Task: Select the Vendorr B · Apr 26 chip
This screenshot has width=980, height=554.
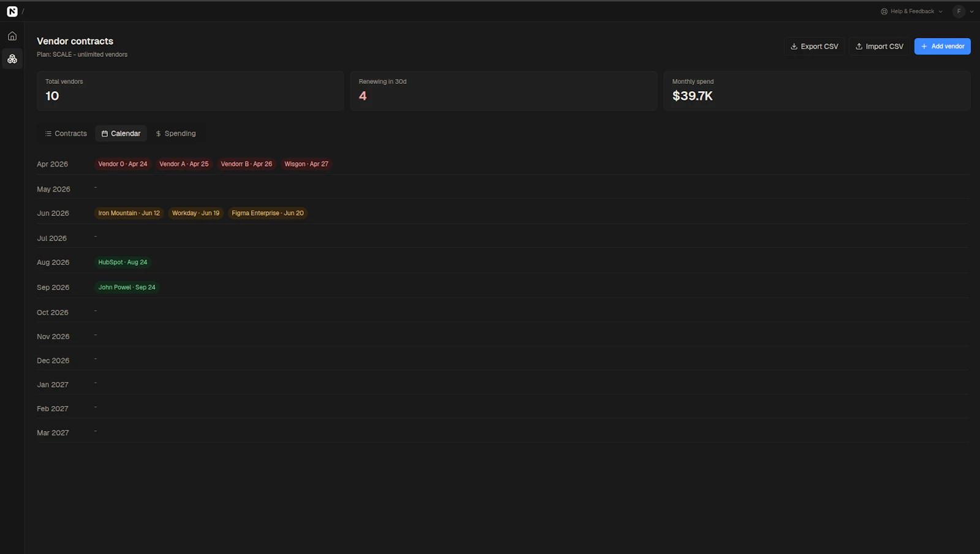Action: point(246,164)
